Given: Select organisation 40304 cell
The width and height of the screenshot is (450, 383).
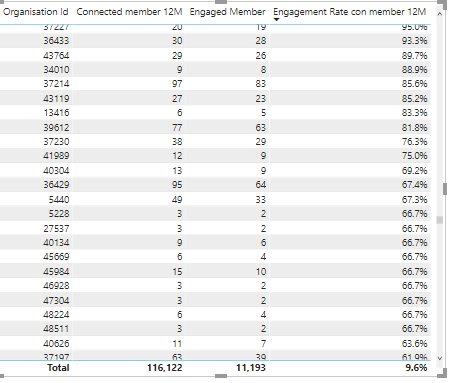Looking at the screenshot, I should [x=56, y=170].
